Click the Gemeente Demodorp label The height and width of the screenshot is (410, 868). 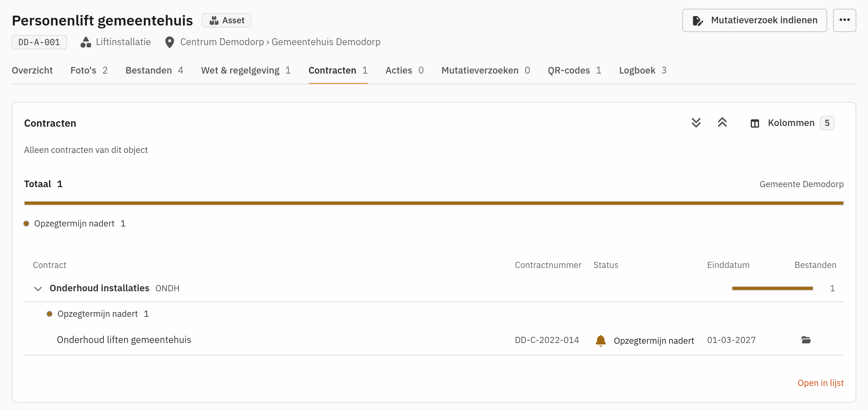click(801, 184)
